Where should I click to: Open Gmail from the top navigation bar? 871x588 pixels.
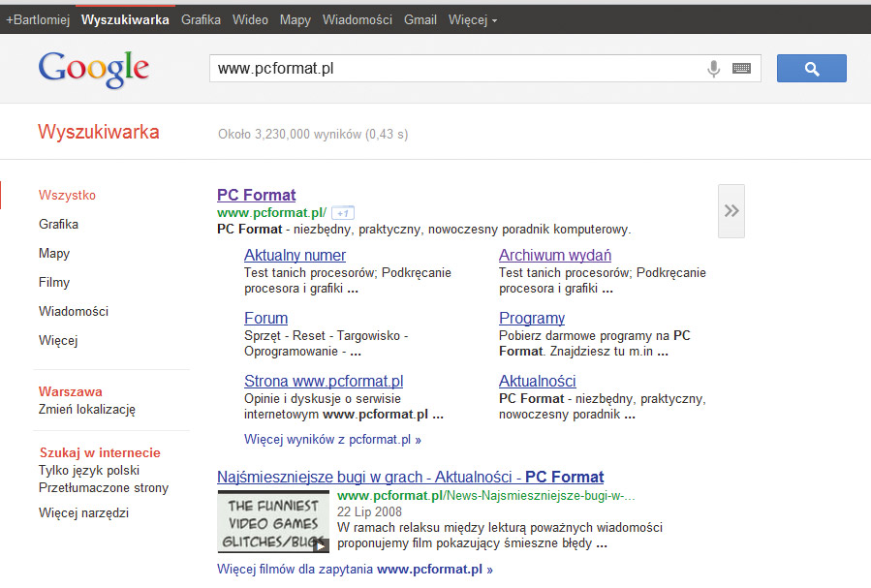tap(420, 18)
